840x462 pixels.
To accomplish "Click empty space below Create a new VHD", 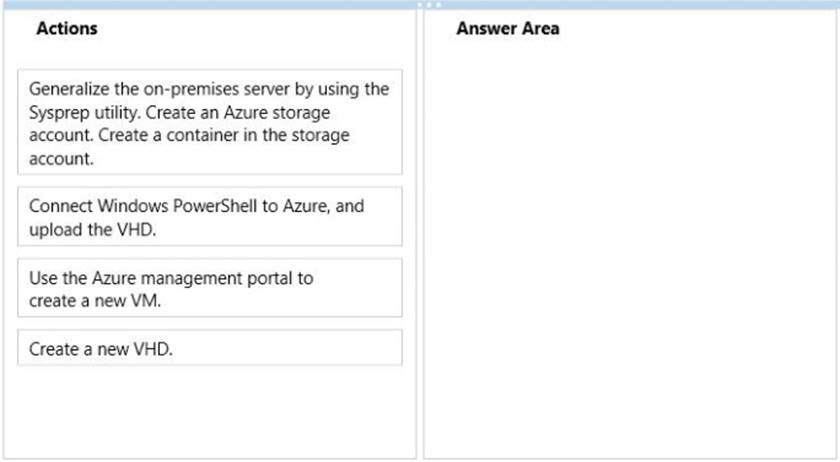I will pos(209,410).
